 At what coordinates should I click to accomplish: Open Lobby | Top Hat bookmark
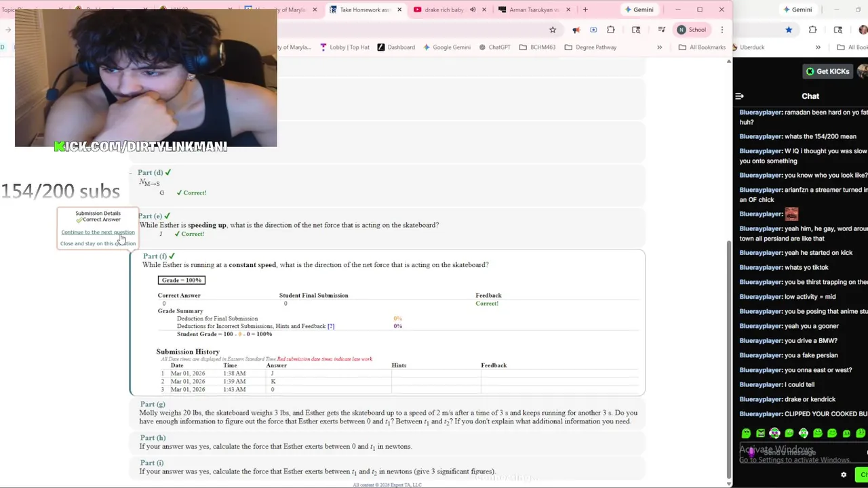(x=344, y=47)
